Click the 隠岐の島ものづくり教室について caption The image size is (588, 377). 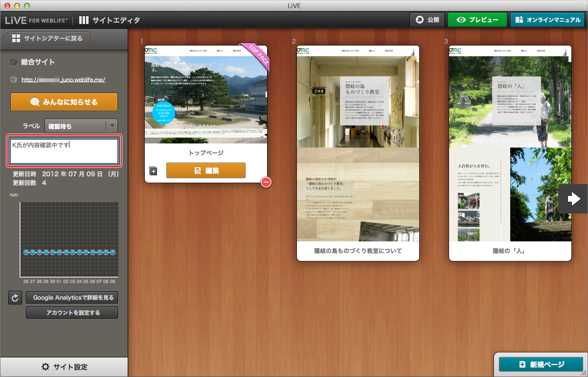[x=358, y=251]
